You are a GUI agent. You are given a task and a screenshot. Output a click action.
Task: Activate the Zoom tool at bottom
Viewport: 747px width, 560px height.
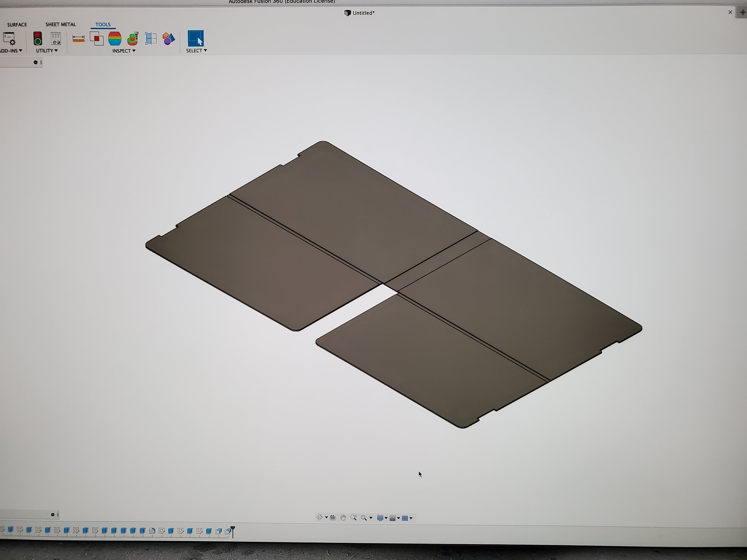(353, 518)
